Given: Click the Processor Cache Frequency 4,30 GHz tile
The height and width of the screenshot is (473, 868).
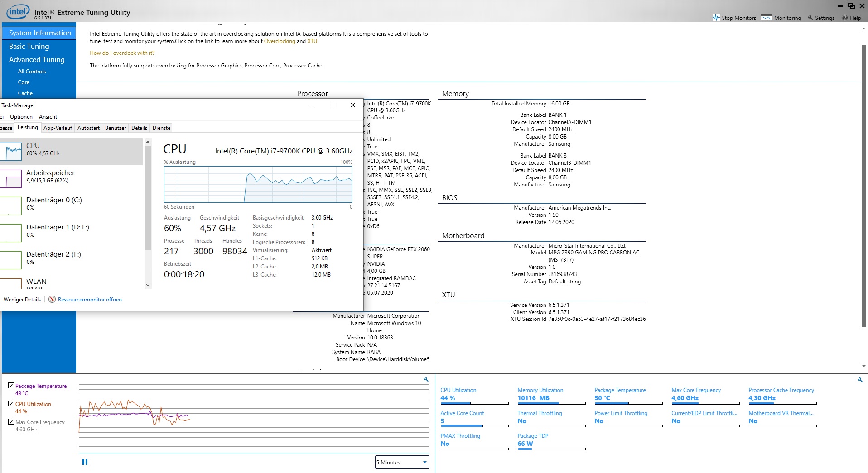Looking at the screenshot, I should tap(782, 396).
